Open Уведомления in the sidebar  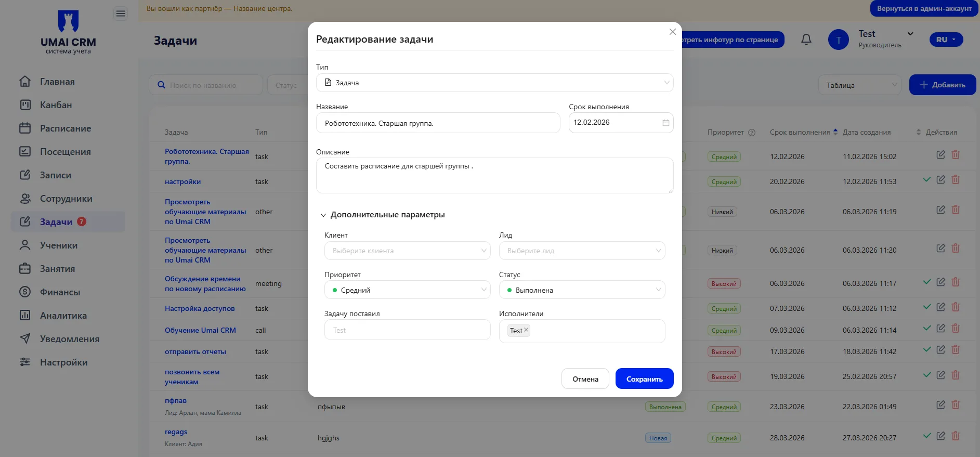(69, 339)
